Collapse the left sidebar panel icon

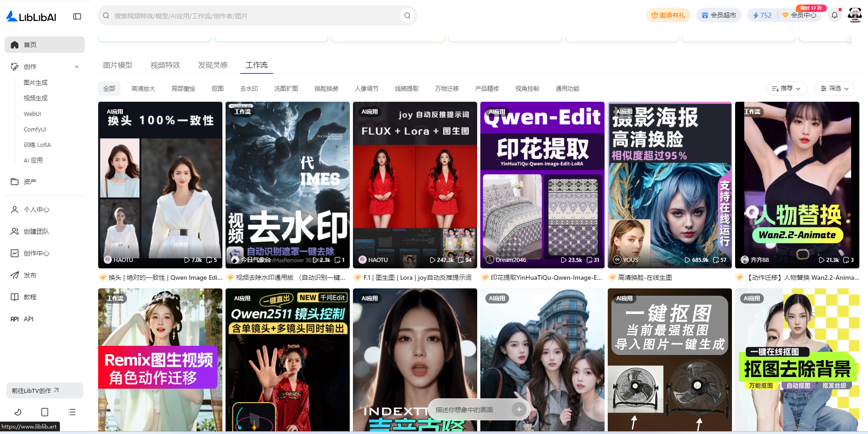click(x=77, y=16)
